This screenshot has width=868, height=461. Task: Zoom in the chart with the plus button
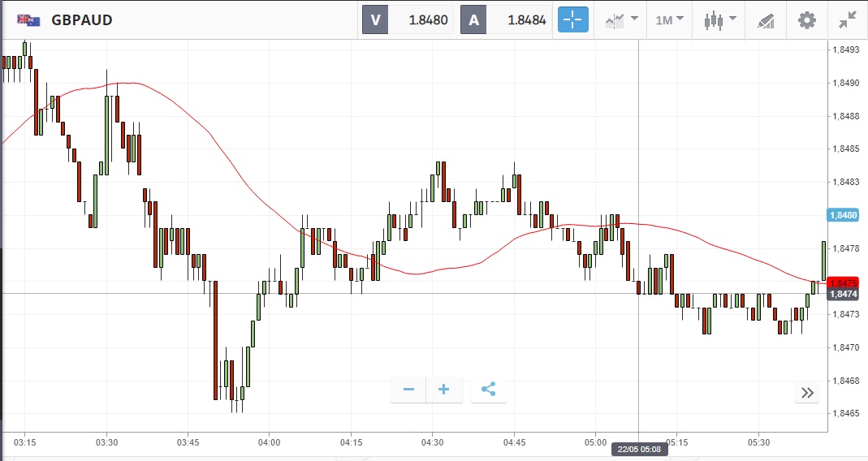[x=444, y=390]
